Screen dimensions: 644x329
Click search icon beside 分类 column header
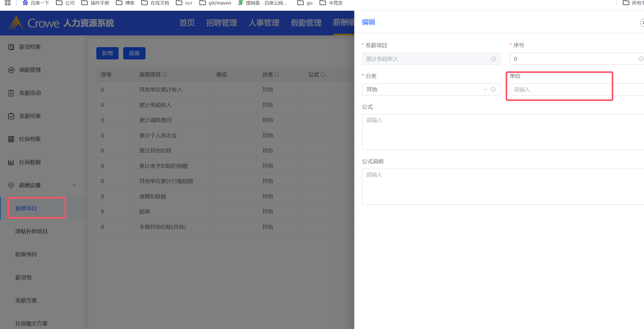(x=277, y=75)
